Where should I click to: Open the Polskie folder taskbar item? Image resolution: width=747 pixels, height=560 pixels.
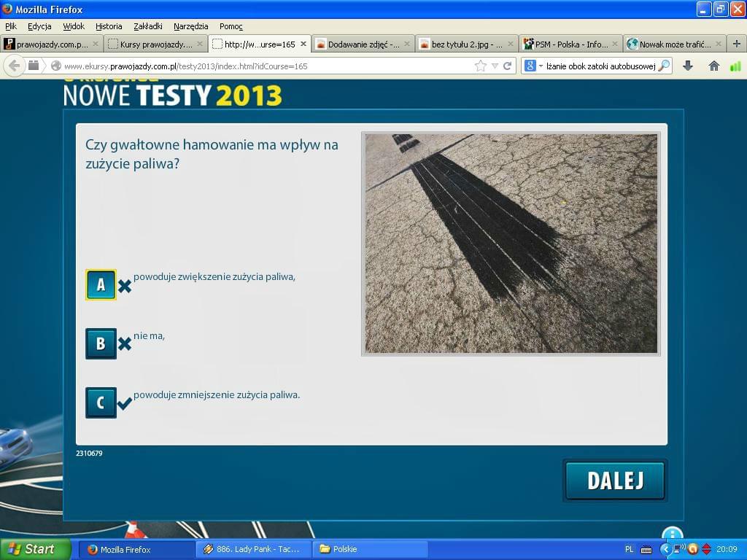(370, 550)
